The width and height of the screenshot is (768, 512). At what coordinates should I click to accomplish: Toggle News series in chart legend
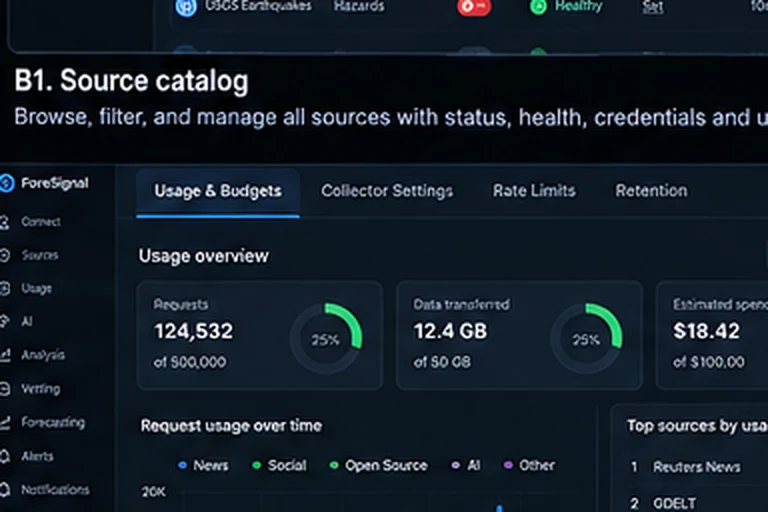tap(204, 465)
